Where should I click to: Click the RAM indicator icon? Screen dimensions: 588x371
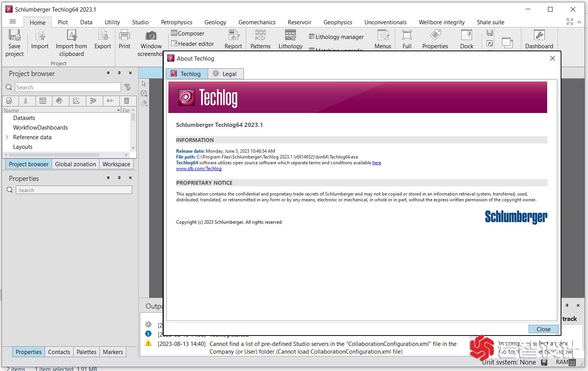pyautogui.click(x=572, y=363)
